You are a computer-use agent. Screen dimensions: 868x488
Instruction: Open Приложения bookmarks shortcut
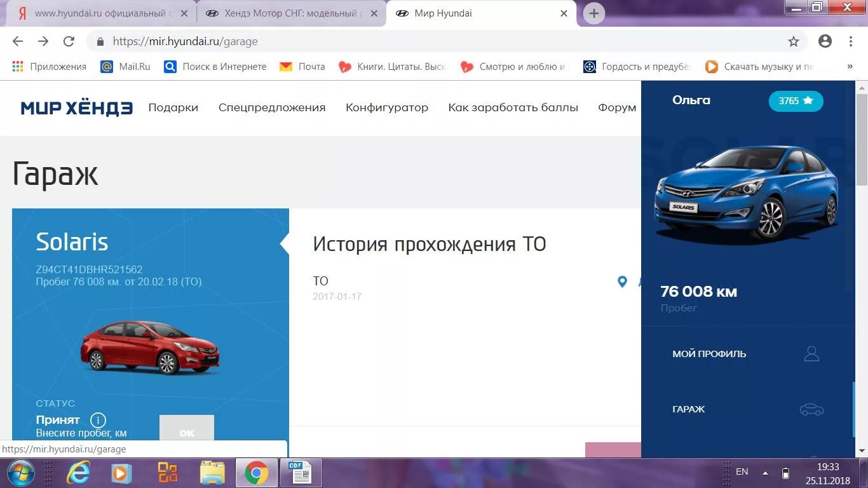coord(50,66)
